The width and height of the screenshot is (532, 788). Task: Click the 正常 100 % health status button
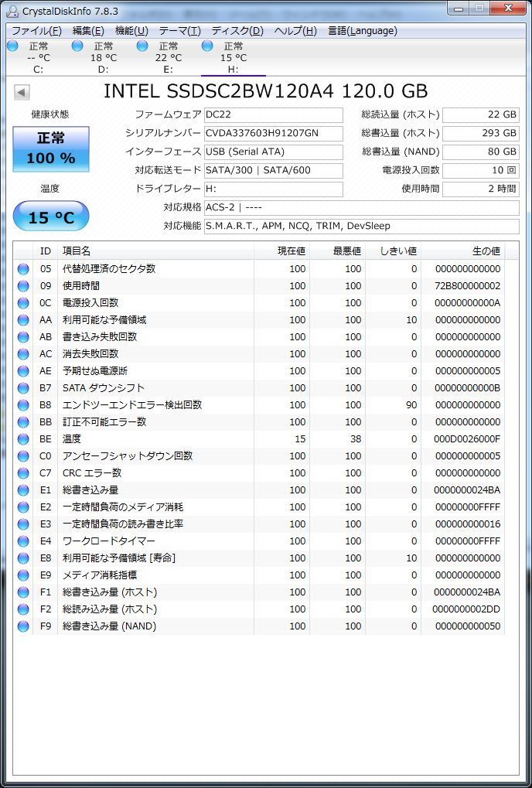(51, 148)
